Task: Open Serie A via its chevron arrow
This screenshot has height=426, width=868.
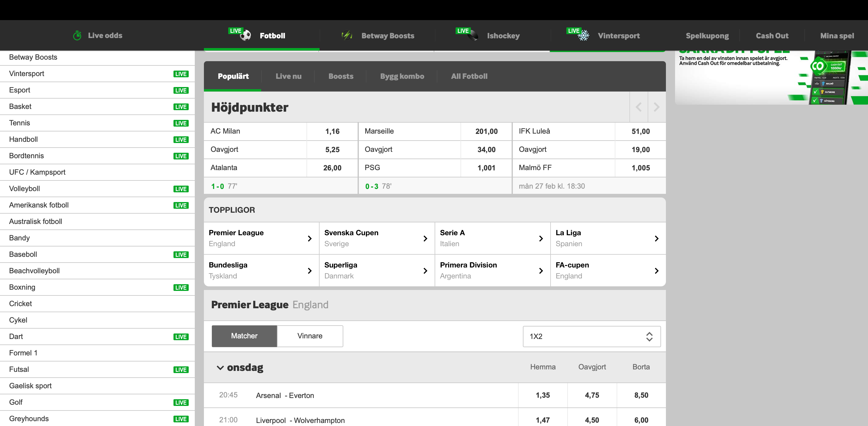Action: [x=541, y=239]
